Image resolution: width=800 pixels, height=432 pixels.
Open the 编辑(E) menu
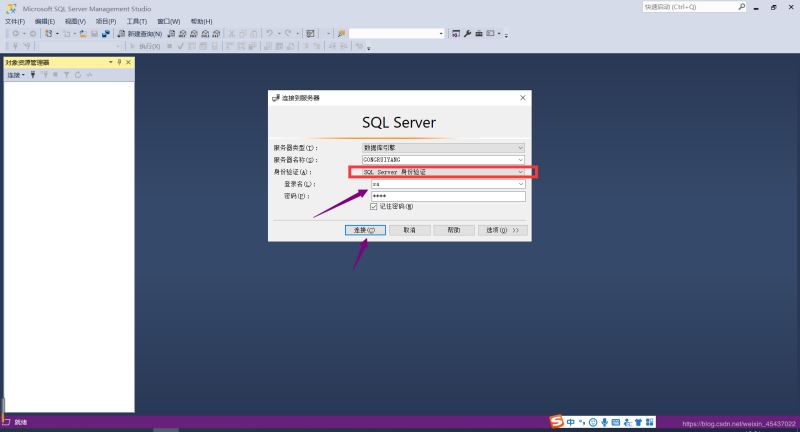[45, 21]
